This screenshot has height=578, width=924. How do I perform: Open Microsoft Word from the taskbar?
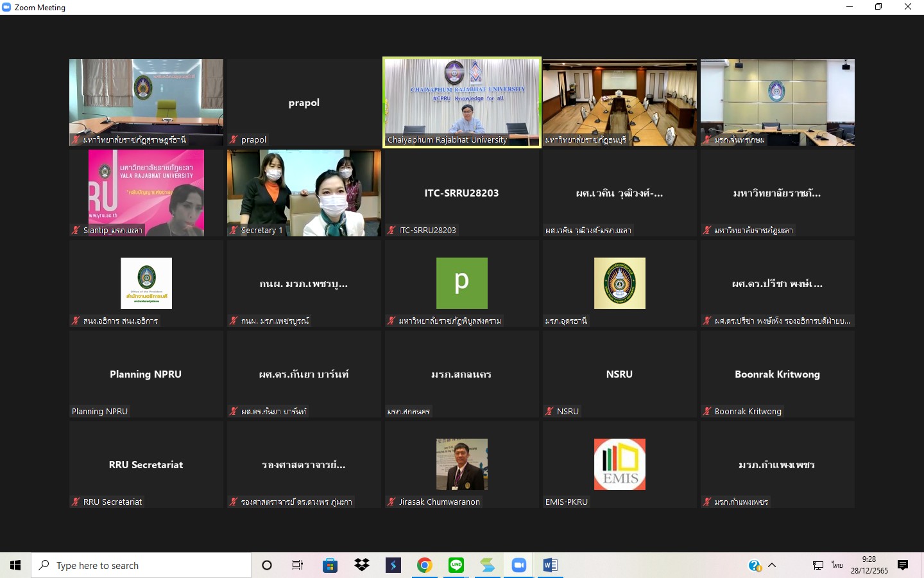(x=551, y=565)
